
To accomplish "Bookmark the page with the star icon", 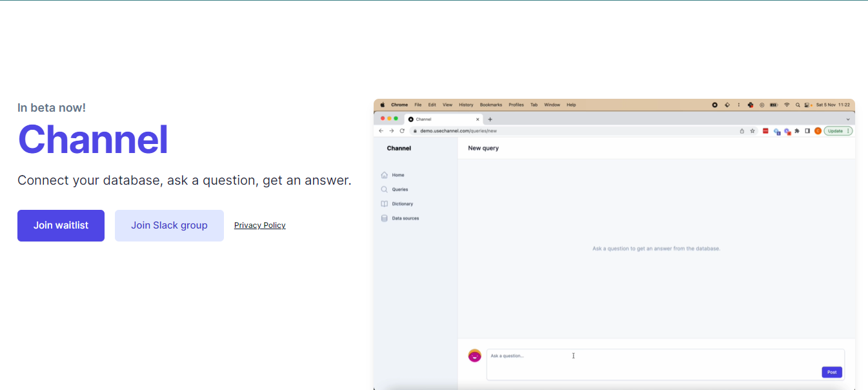I will [x=752, y=130].
